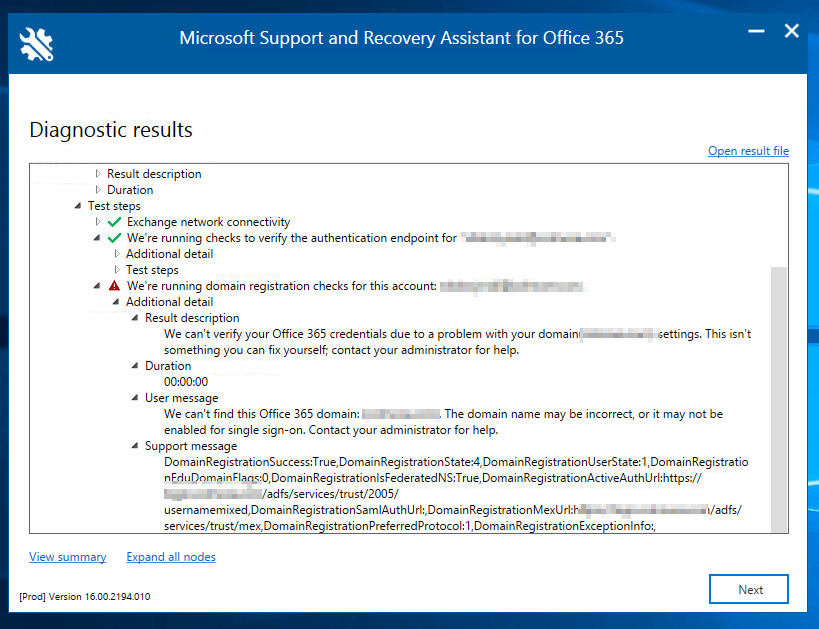The image size is (819, 629).
Task: Minimize the Support and Recovery Assistant window
Action: click(x=756, y=32)
